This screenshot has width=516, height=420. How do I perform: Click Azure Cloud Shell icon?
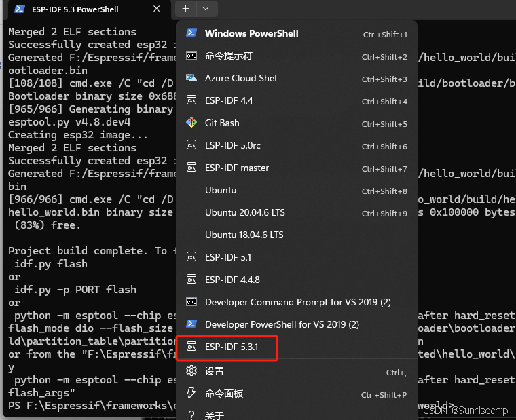191,78
